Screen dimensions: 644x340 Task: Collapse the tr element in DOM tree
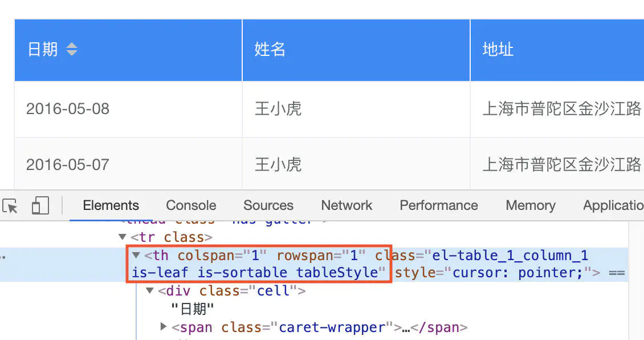click(122, 237)
